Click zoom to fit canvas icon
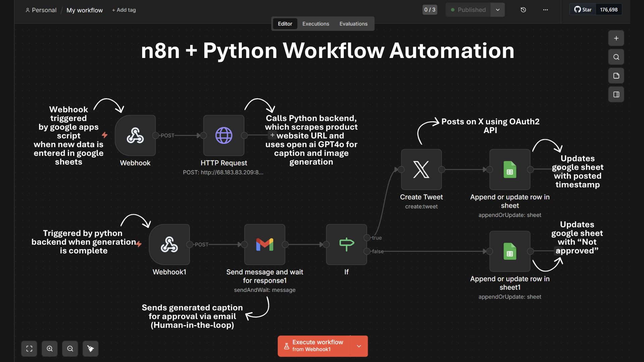This screenshot has width=644, height=362. (29, 349)
